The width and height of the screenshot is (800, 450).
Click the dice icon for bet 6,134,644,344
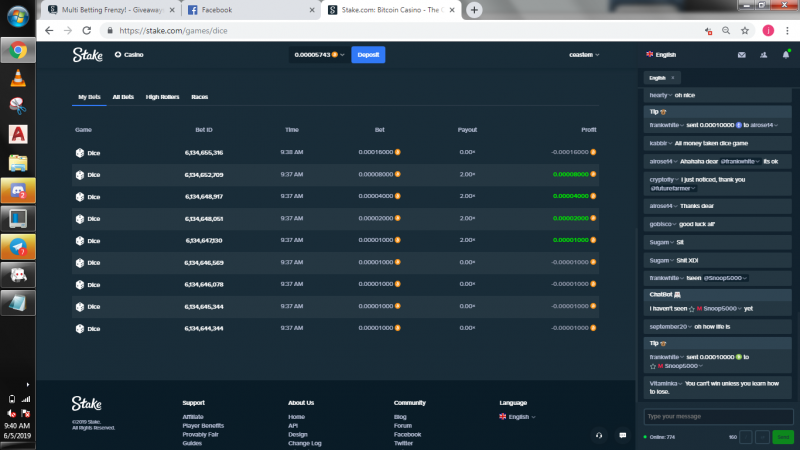pos(80,329)
